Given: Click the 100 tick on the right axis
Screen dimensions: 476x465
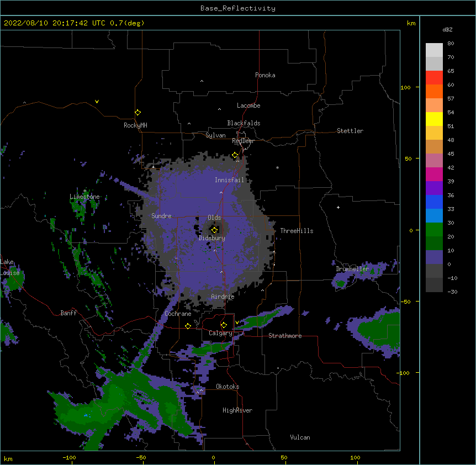Looking at the screenshot, I should point(405,87).
